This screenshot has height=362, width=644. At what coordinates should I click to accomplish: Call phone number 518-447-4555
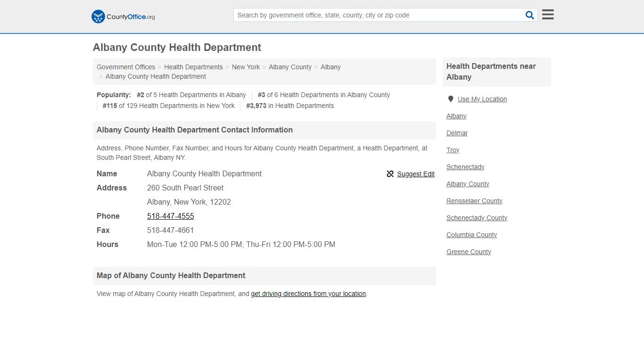point(171,216)
